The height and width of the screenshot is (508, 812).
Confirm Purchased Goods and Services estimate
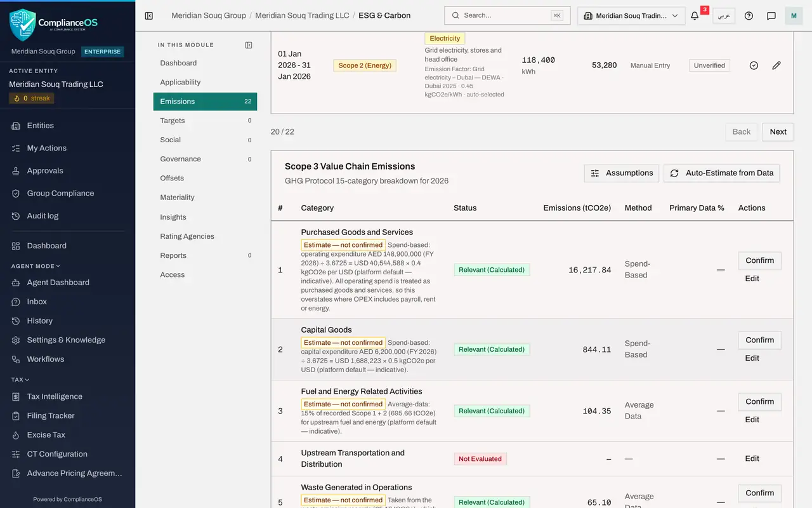[x=759, y=260]
